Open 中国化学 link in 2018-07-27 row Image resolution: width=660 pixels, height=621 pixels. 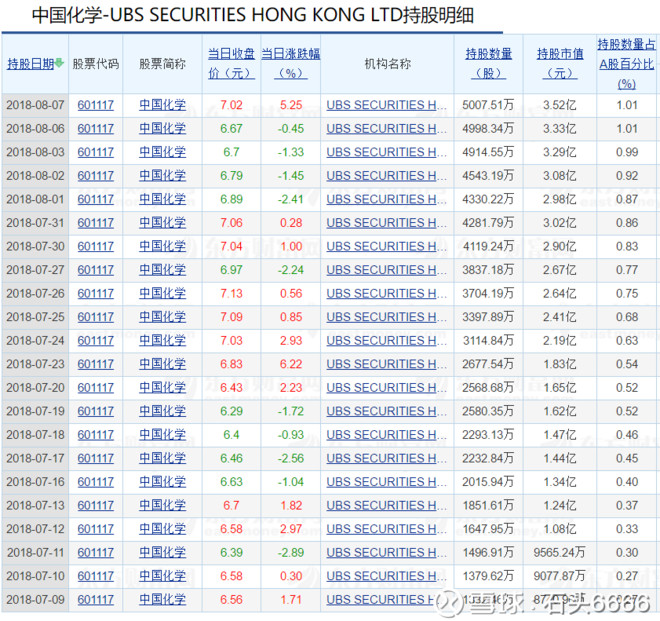pos(162,270)
